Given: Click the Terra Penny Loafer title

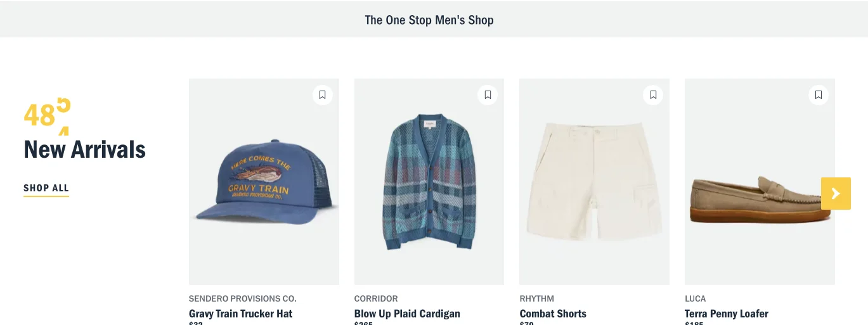Looking at the screenshot, I should pos(727,314).
